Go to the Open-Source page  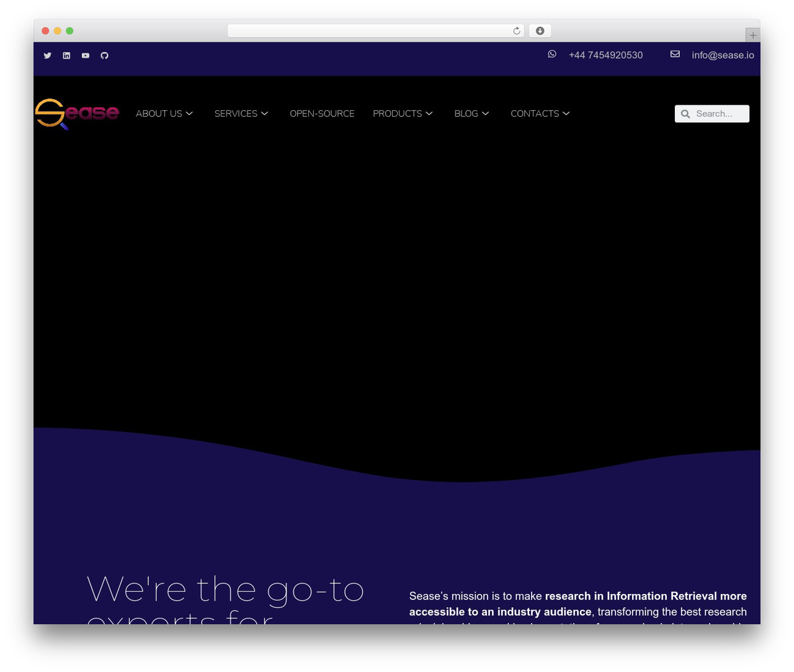322,113
